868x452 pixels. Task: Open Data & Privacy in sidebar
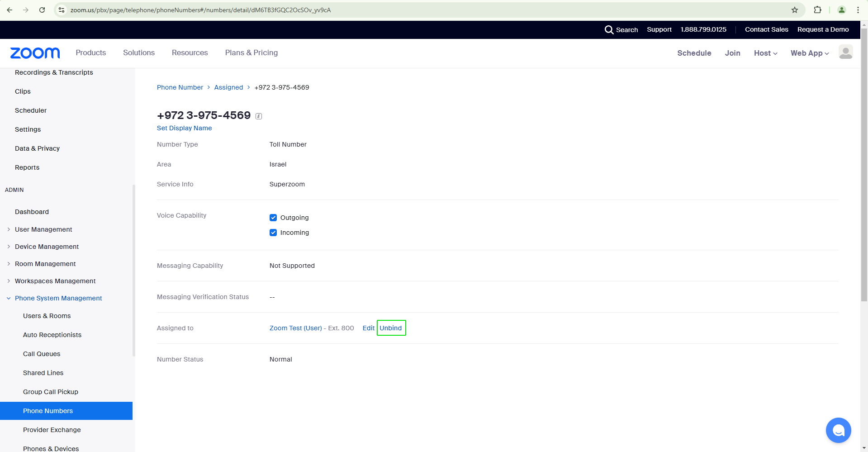(x=37, y=148)
